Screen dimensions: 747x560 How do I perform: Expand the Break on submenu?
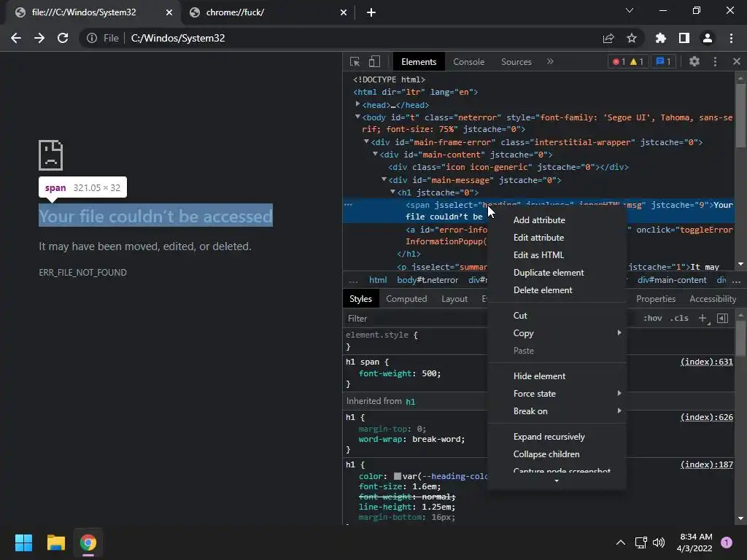(x=557, y=411)
